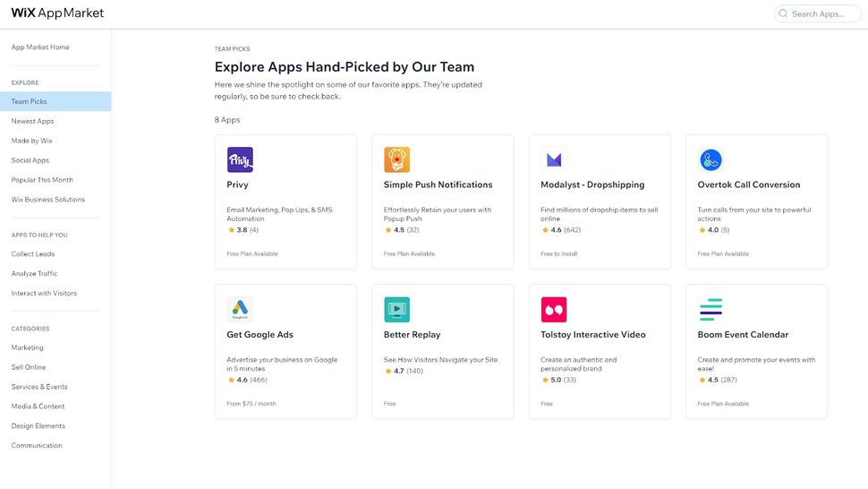Open the Boom Event Calendar icon
Screen dimensions: 868x489
[711, 310]
